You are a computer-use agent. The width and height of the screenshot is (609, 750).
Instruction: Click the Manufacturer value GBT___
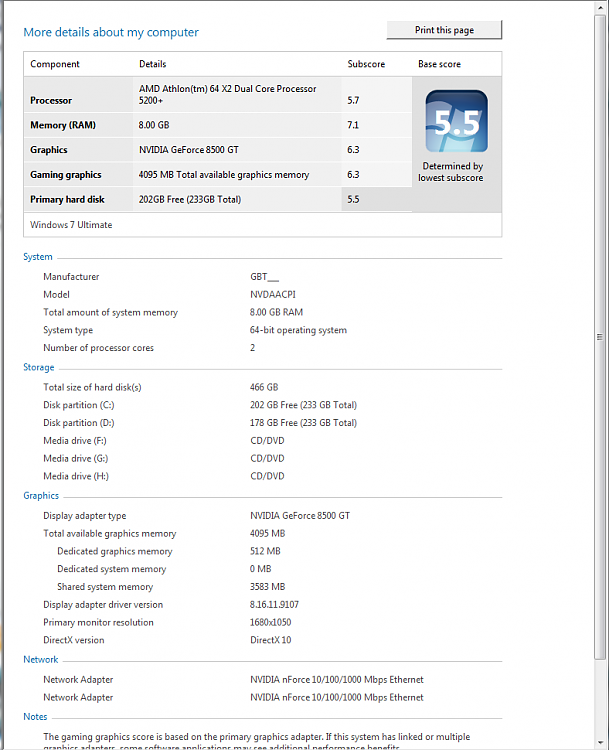264,276
